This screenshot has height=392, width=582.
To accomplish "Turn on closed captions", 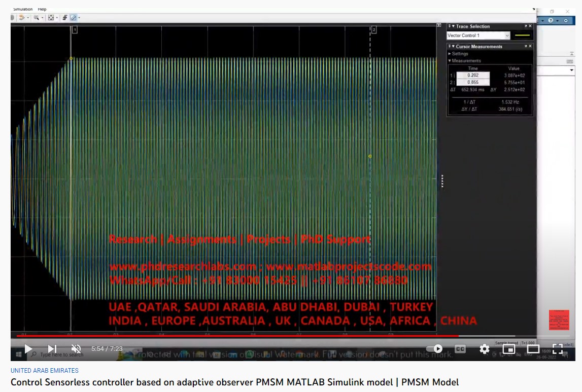I will pyautogui.click(x=460, y=349).
